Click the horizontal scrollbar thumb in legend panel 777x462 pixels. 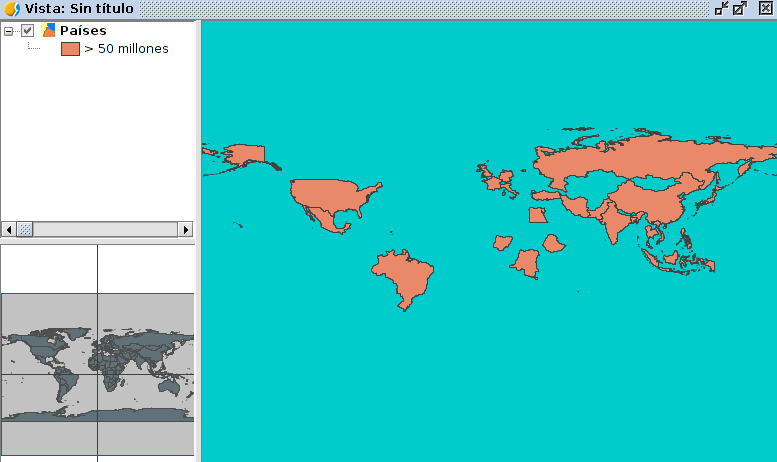pos(25,229)
